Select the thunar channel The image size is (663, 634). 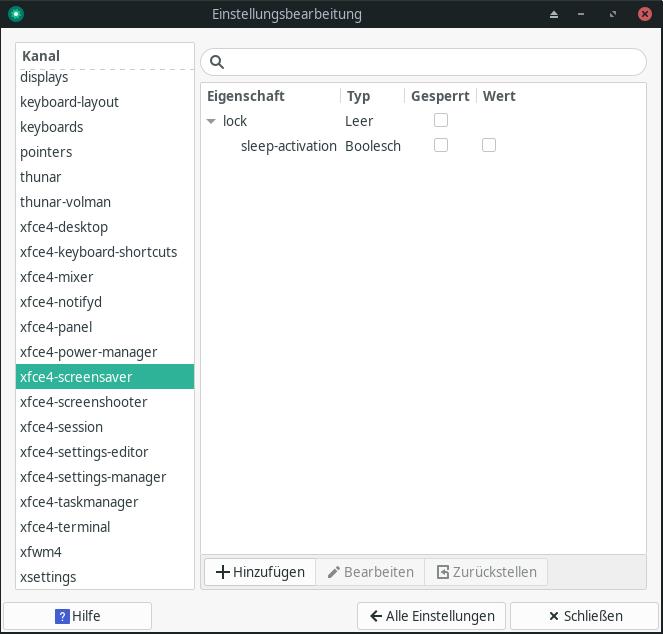105,177
